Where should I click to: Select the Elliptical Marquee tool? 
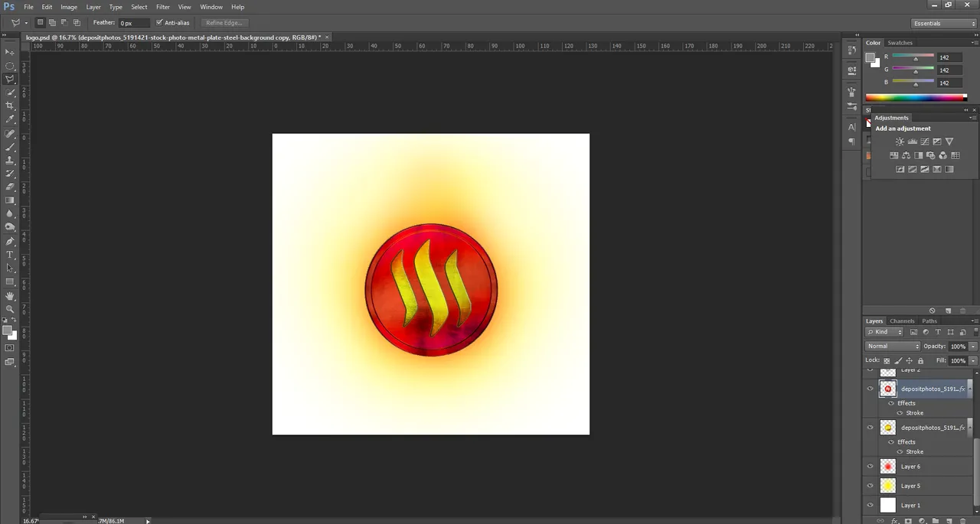coord(10,66)
